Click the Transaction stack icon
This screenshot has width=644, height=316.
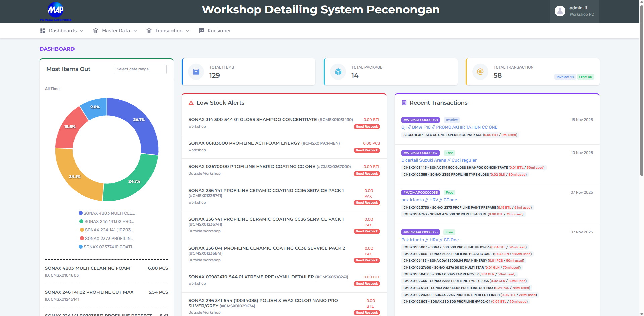pyautogui.click(x=149, y=31)
